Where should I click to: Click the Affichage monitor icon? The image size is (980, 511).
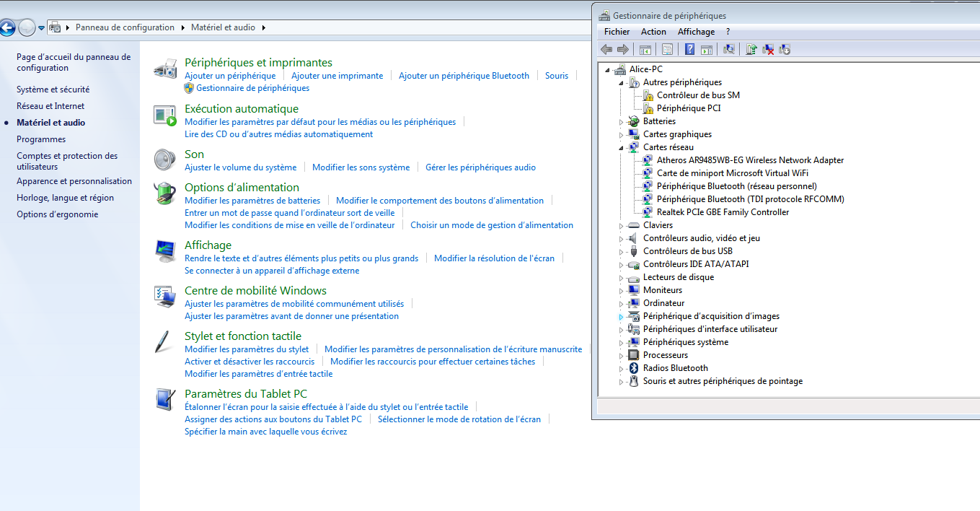point(165,251)
